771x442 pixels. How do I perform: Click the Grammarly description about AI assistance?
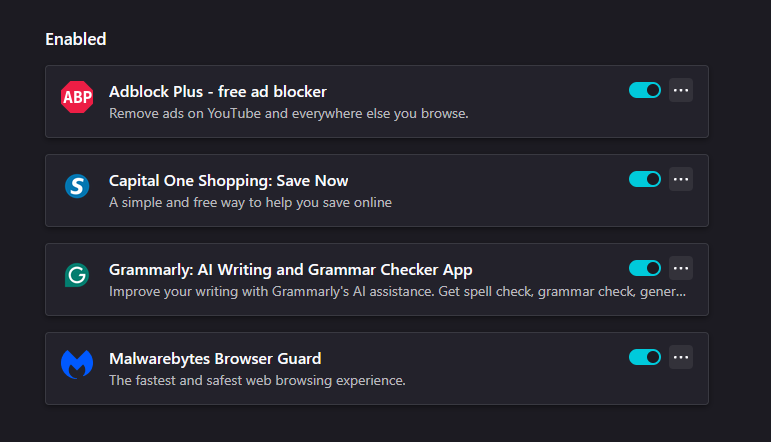(x=397, y=292)
